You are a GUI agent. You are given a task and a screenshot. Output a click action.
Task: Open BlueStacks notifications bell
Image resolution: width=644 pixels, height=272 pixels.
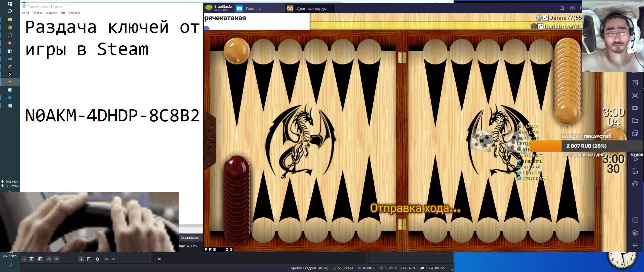562,8
